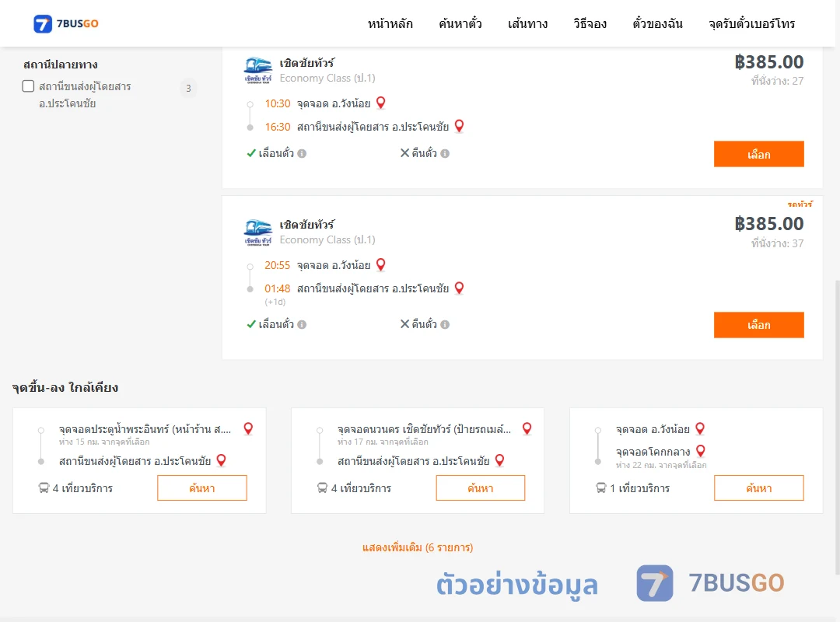Open map pin beside 01:48 arrival station
Screen dimensions: 840x622
tap(459, 288)
